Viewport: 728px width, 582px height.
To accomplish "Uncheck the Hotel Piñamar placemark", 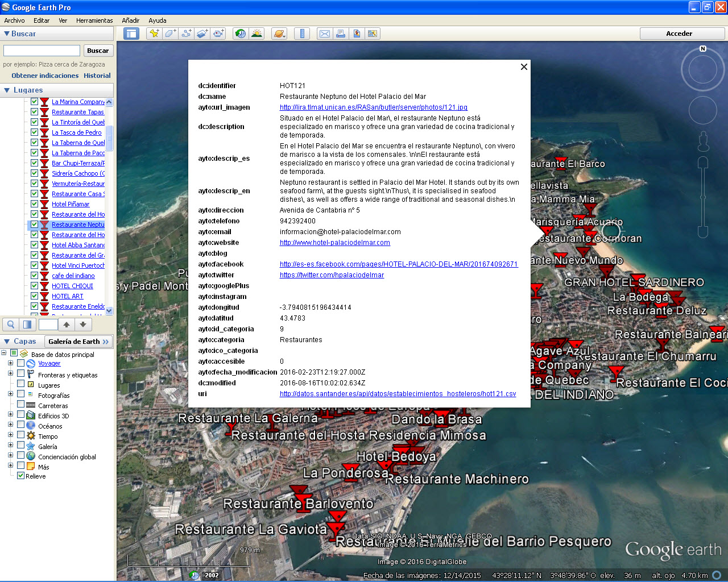I will tap(34, 204).
